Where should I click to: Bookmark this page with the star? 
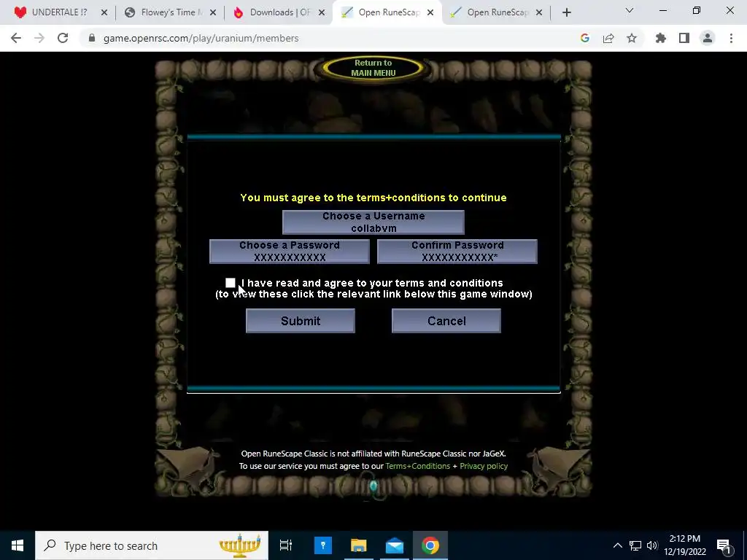click(x=632, y=38)
